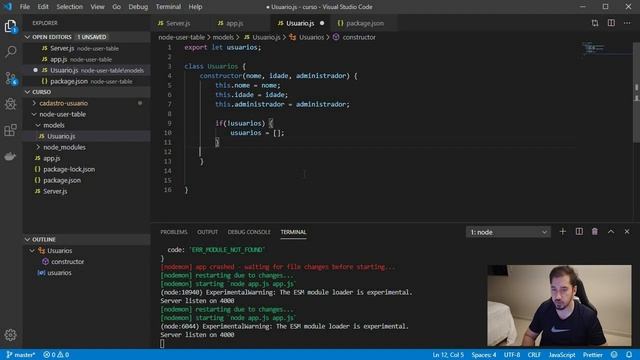640x360 pixels.
Task: Open the Search view in activity bar
Action: 11,51
